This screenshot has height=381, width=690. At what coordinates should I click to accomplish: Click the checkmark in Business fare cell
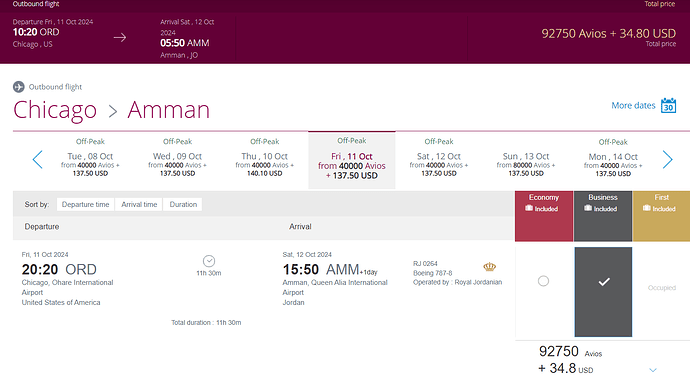point(604,282)
